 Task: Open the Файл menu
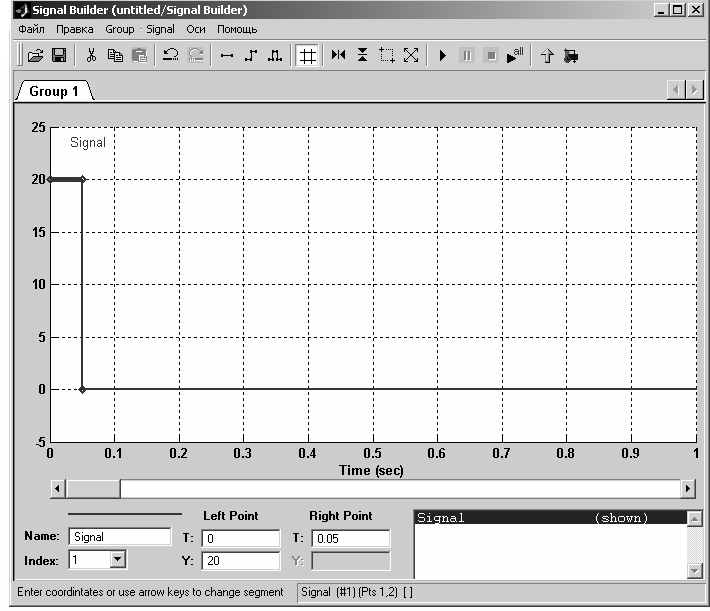coord(31,30)
